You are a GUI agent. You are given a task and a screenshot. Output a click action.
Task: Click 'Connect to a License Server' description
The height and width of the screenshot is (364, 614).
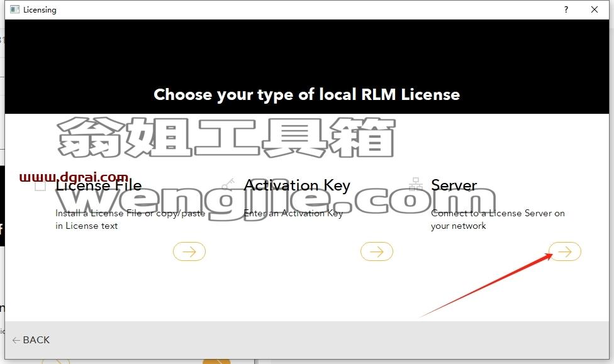[498, 219]
